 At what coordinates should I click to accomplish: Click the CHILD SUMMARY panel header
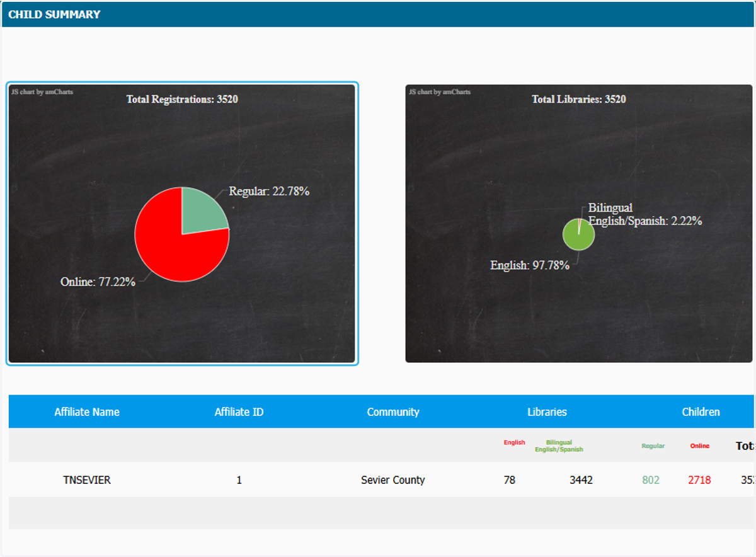click(x=378, y=14)
